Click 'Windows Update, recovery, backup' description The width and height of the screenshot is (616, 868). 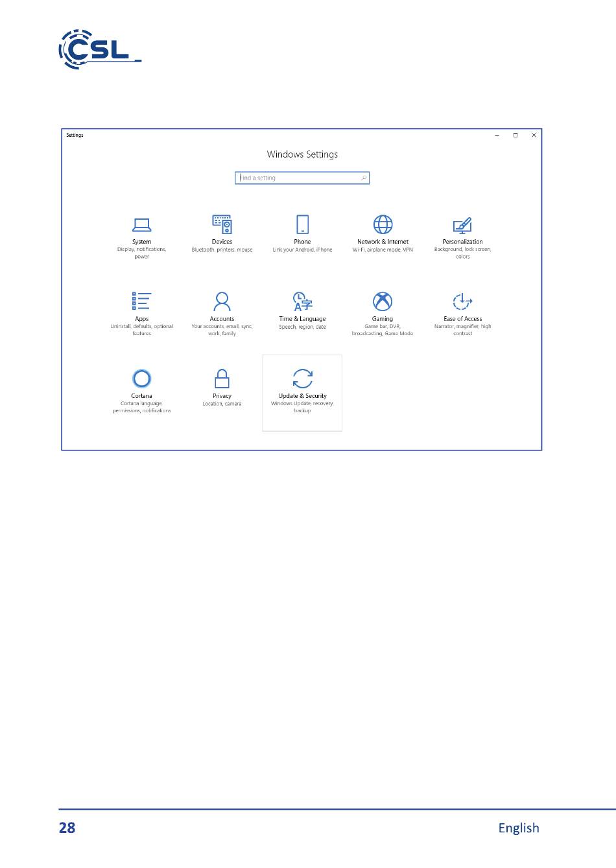(x=302, y=407)
